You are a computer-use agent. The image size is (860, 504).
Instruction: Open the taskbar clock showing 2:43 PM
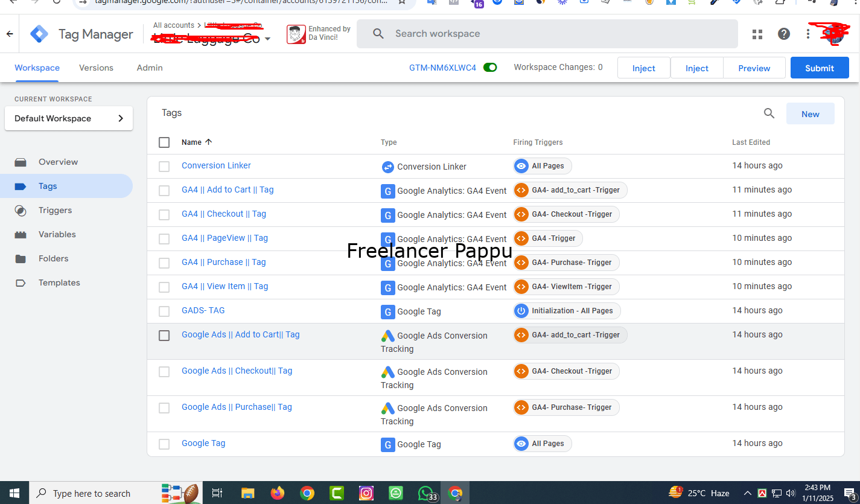pos(818,493)
